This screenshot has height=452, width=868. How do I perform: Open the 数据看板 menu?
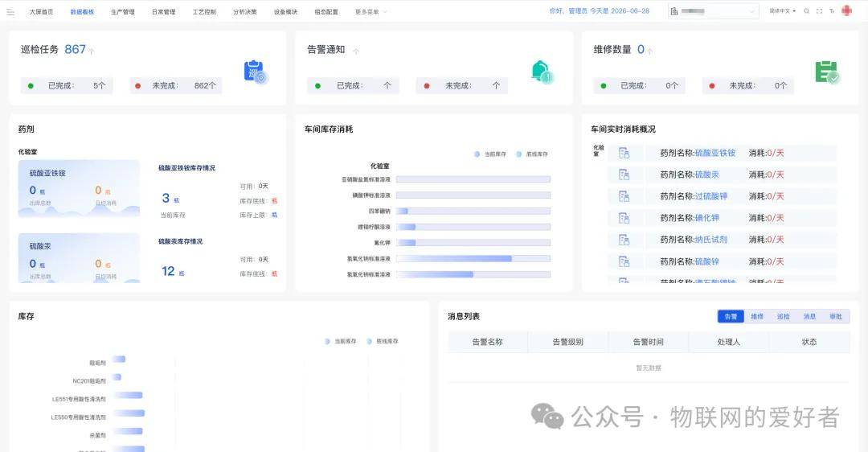tap(82, 11)
